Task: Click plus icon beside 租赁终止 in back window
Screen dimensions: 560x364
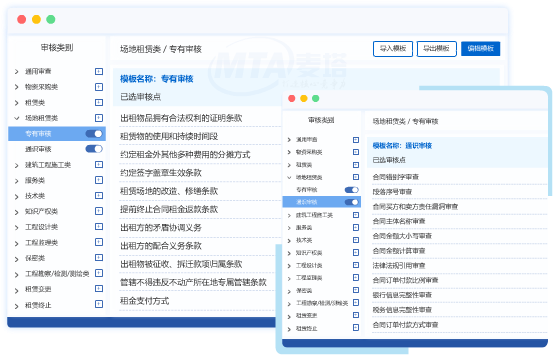Action: coord(99,304)
